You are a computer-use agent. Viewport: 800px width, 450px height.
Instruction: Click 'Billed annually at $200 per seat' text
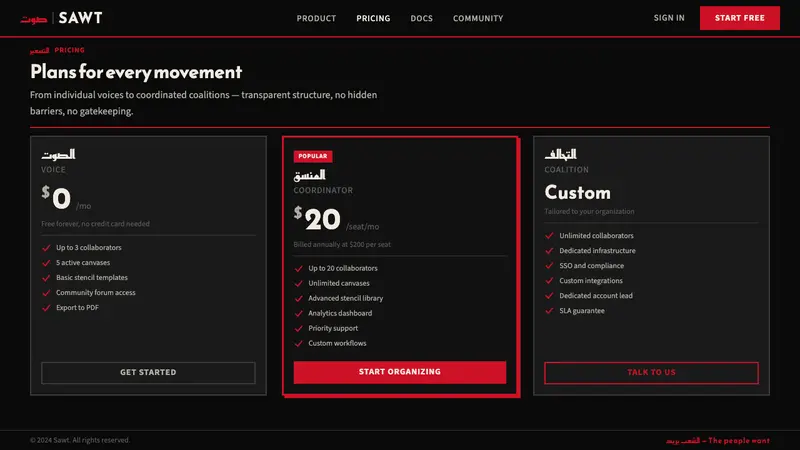click(x=342, y=244)
